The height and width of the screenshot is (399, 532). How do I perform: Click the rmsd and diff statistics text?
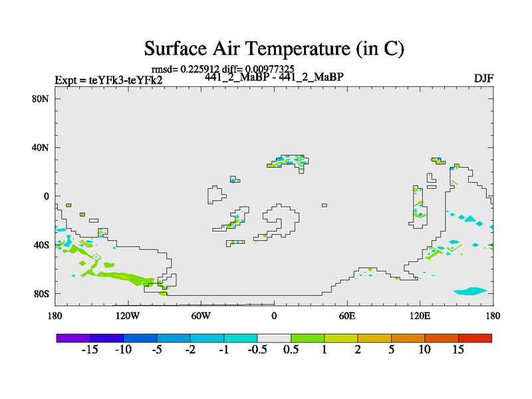[x=223, y=68]
